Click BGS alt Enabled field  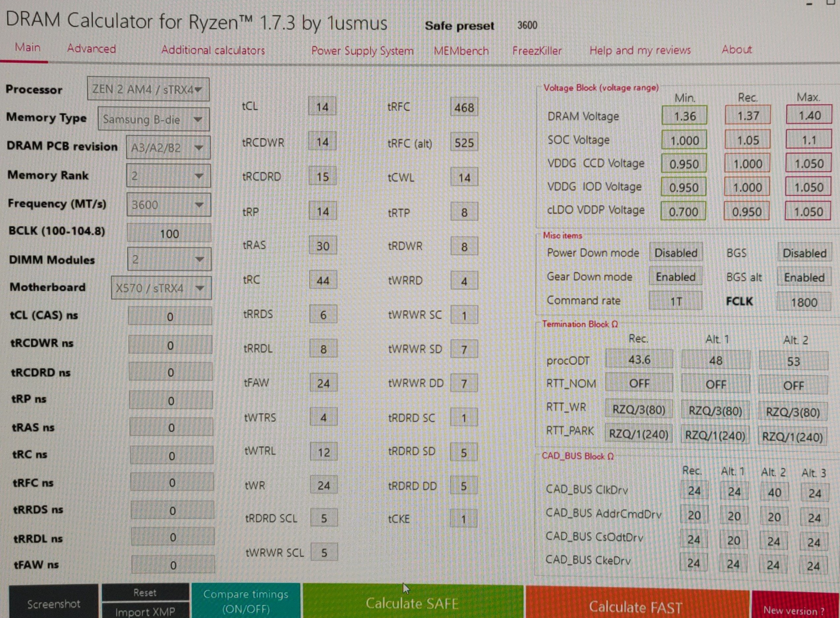(804, 277)
